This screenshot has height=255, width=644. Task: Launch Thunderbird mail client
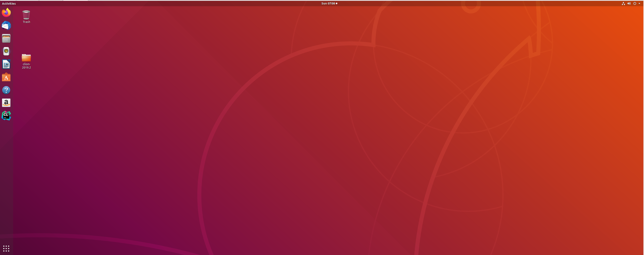[6, 26]
